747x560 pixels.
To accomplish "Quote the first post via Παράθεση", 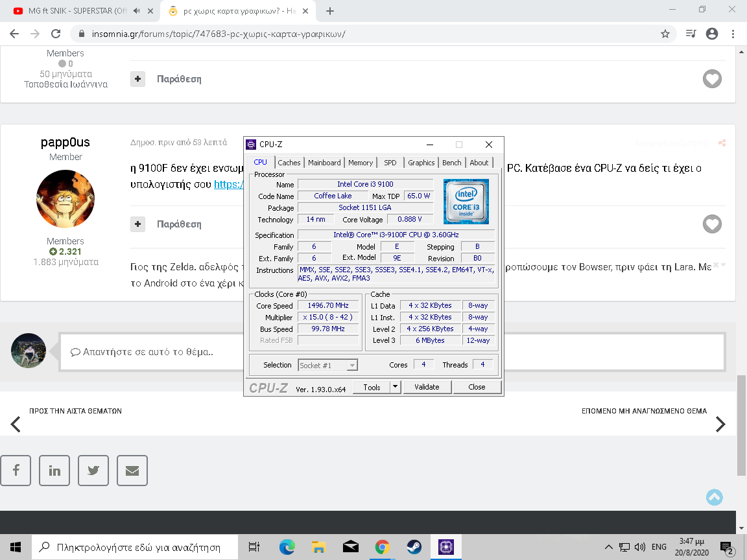I will click(179, 79).
